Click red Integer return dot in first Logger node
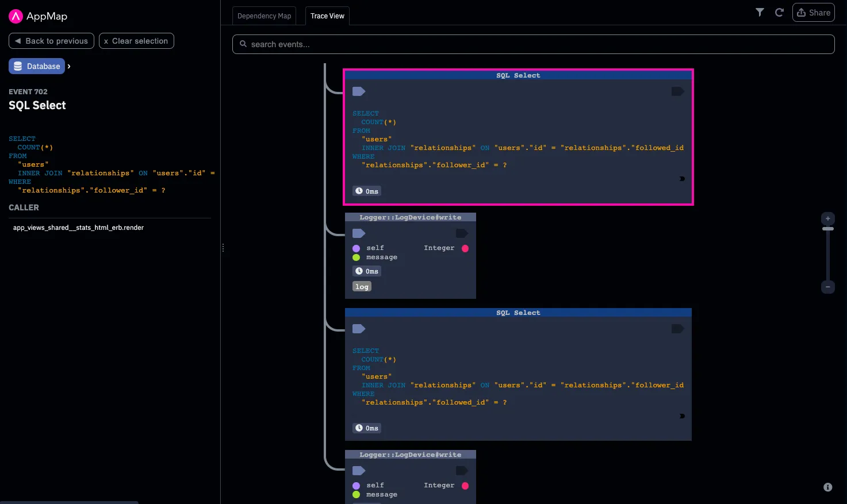847x504 pixels. [x=465, y=248]
